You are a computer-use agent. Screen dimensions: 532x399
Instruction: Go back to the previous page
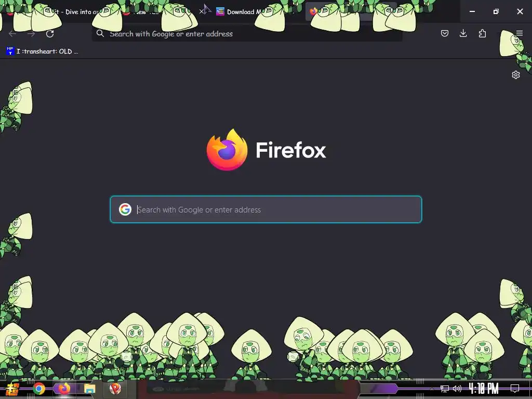(x=12, y=34)
